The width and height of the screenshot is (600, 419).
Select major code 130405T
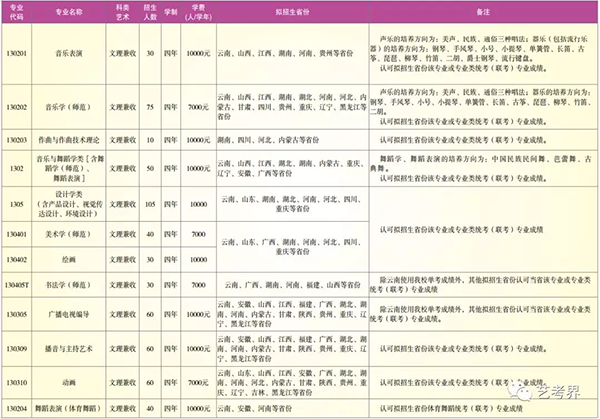coord(16,285)
